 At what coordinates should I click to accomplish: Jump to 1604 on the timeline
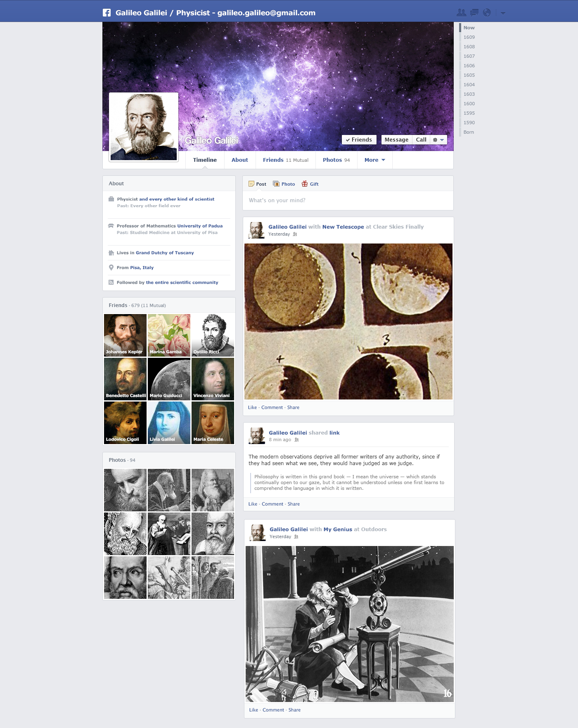coord(469,85)
